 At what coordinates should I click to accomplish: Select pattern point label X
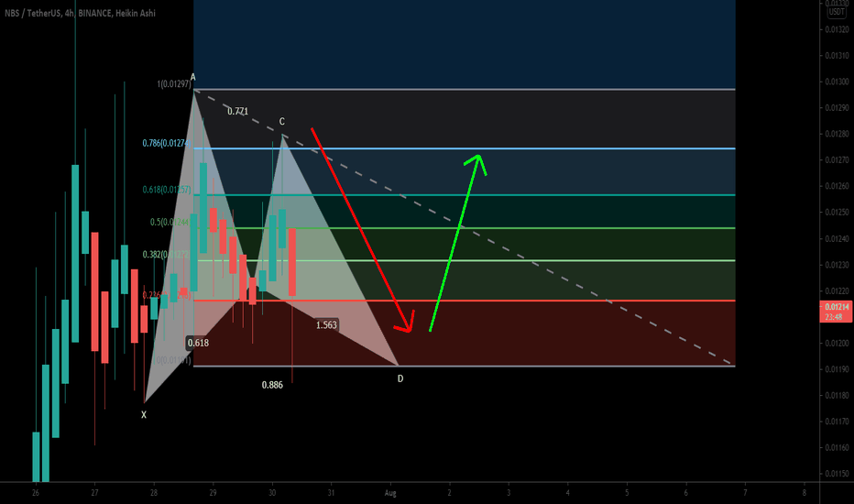[x=144, y=414]
